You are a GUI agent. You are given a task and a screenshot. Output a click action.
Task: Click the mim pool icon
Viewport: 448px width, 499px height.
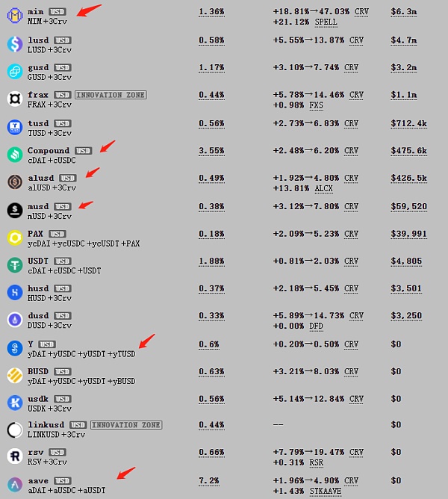click(x=15, y=16)
